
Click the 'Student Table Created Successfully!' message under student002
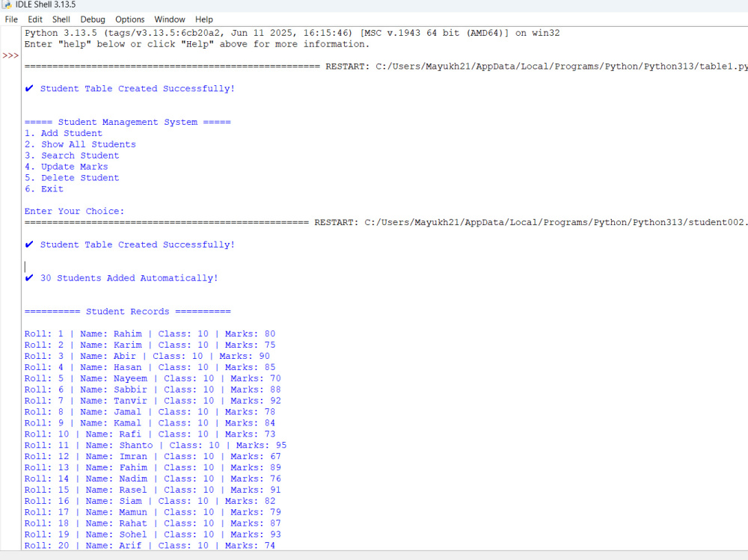coord(129,244)
